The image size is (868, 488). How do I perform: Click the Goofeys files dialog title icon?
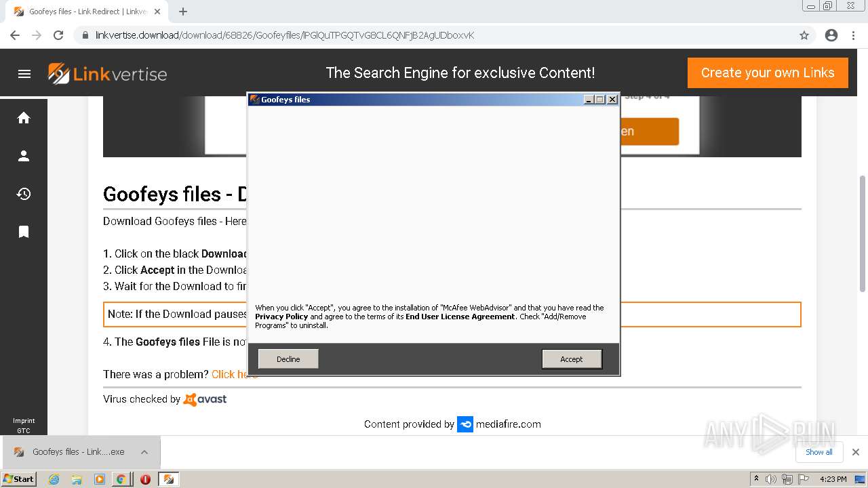pyautogui.click(x=255, y=100)
